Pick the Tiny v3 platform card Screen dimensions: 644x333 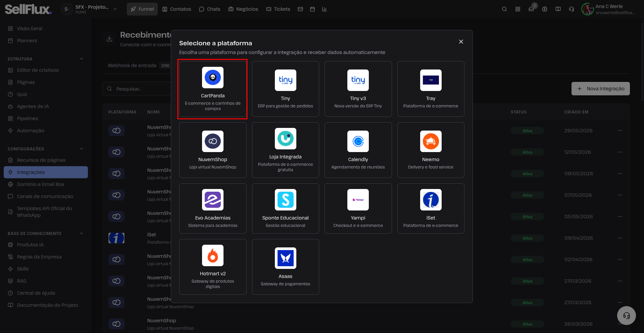(358, 89)
